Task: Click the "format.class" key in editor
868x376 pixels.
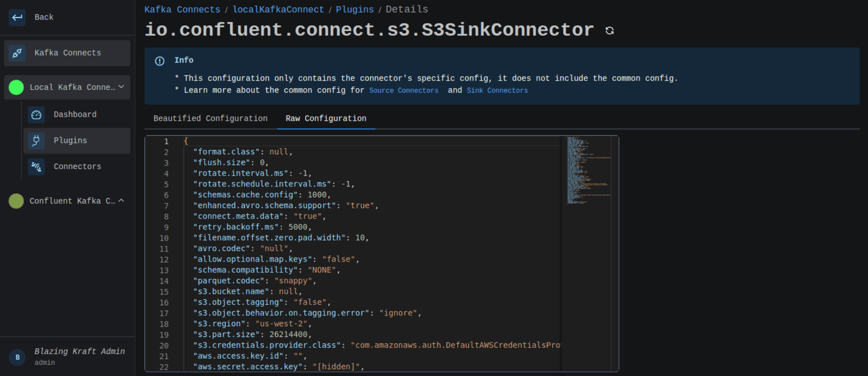Action: tap(226, 152)
